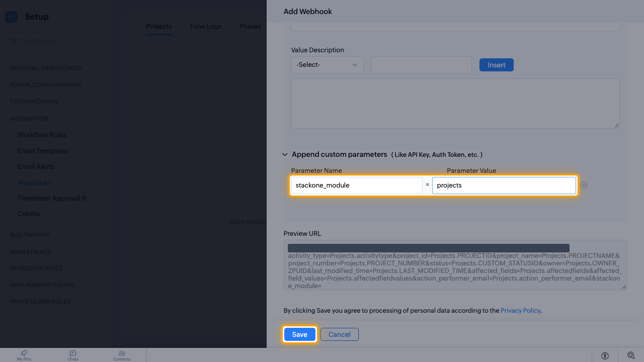This screenshot has height=362, width=644.
Task: Focus the Parameter Value field containing projects
Action: [x=504, y=186]
